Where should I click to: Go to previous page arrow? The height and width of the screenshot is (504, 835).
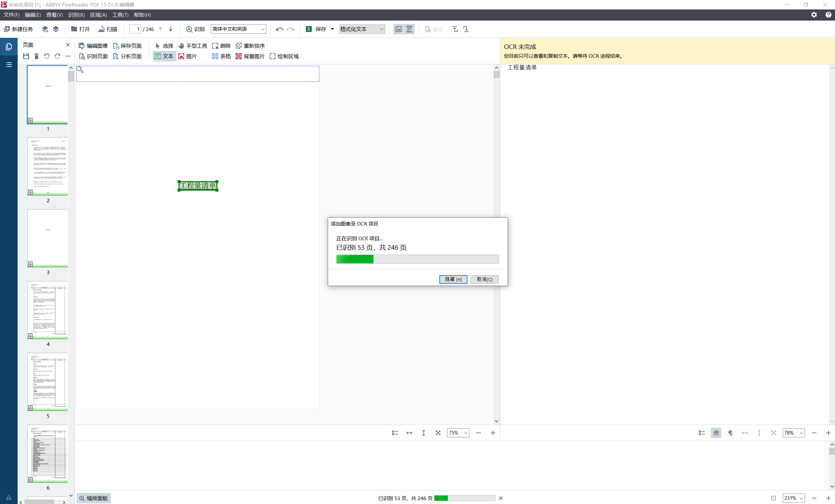click(160, 29)
